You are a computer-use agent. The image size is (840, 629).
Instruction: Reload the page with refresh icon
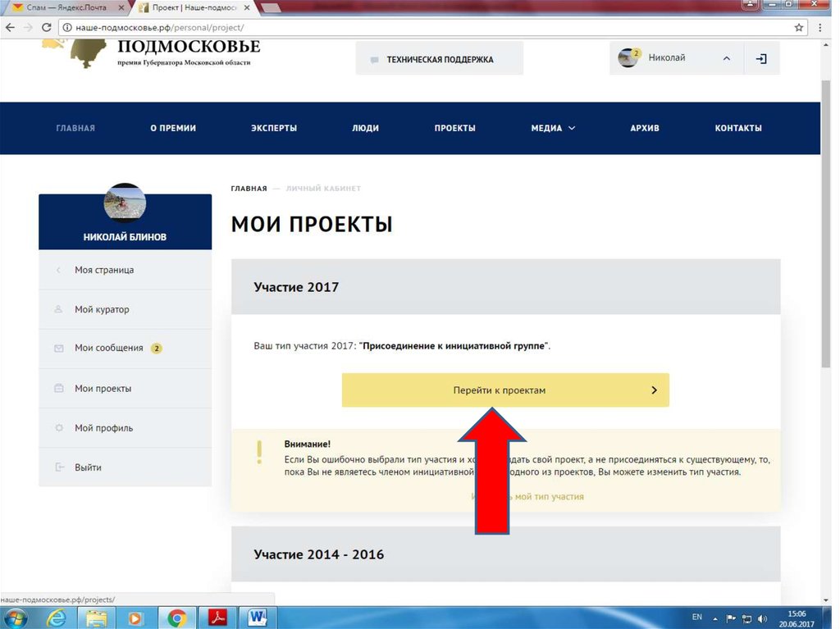48,27
